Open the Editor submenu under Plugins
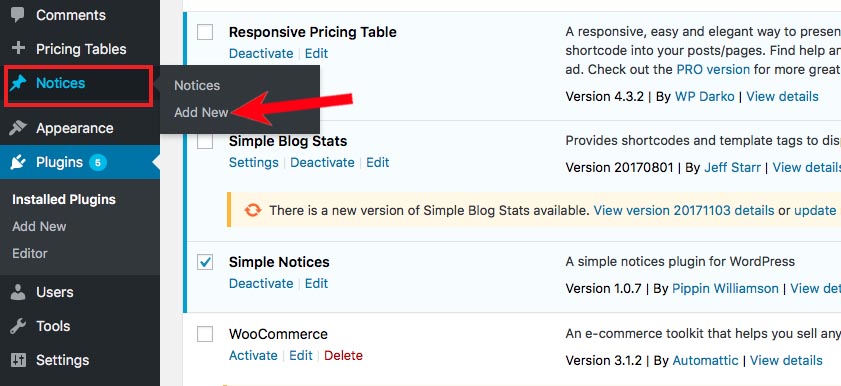The width and height of the screenshot is (841, 386). click(x=30, y=253)
